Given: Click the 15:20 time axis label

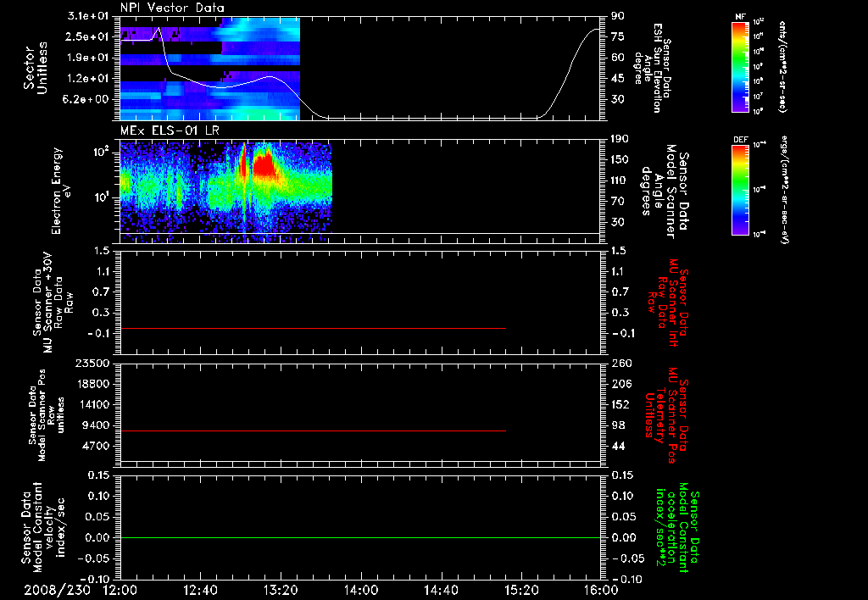Looking at the screenshot, I should tap(521, 590).
